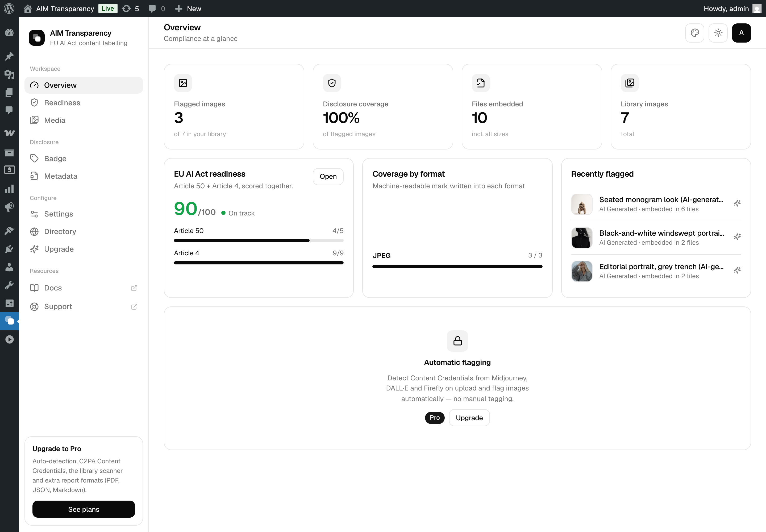Click the highlighted AIM Transparency admin icon
Screen dimensions: 766x532
[x=9, y=321]
